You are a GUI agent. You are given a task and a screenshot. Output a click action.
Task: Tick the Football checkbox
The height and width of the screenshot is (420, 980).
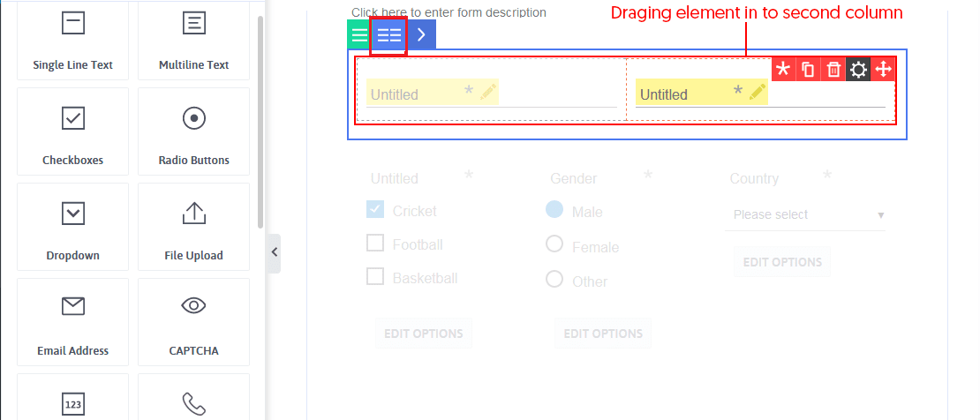(375, 244)
